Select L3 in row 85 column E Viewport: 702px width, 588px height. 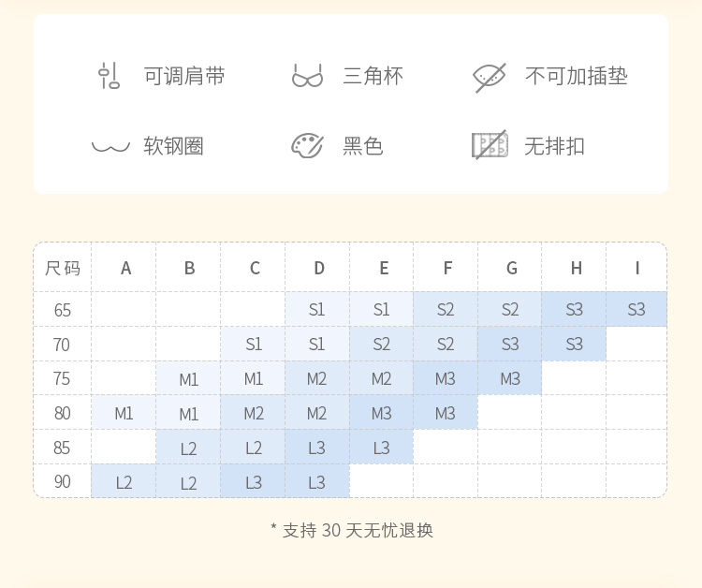[x=382, y=448]
